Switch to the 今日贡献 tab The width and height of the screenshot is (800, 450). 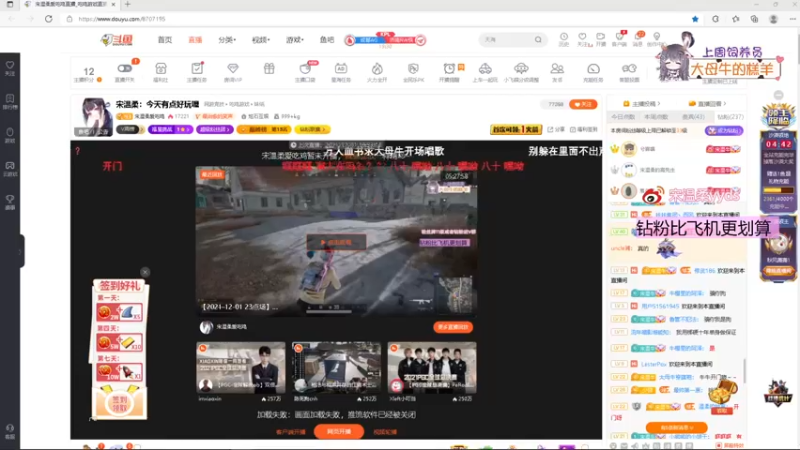point(622,117)
